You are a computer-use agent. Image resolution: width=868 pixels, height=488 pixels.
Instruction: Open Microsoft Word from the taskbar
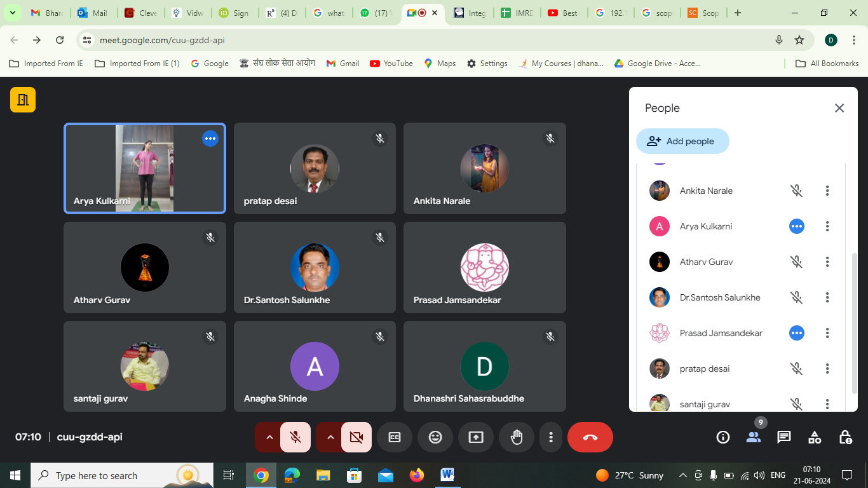tap(447, 475)
